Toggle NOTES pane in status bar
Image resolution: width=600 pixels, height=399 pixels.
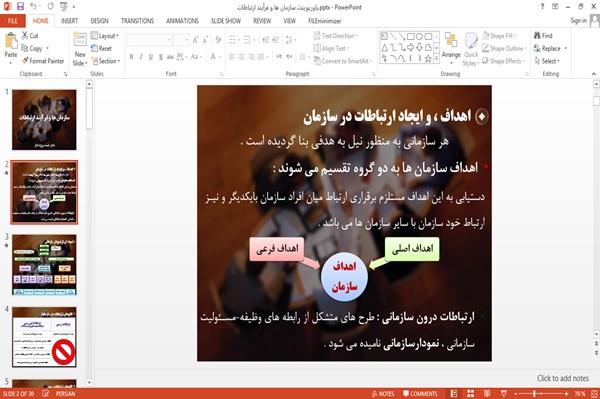click(x=383, y=394)
